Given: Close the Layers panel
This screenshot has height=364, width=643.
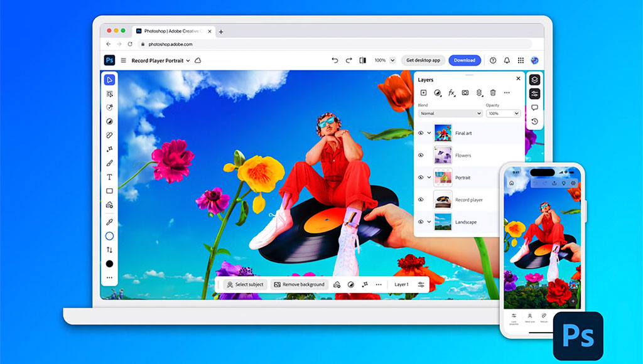Looking at the screenshot, I should click(518, 78).
